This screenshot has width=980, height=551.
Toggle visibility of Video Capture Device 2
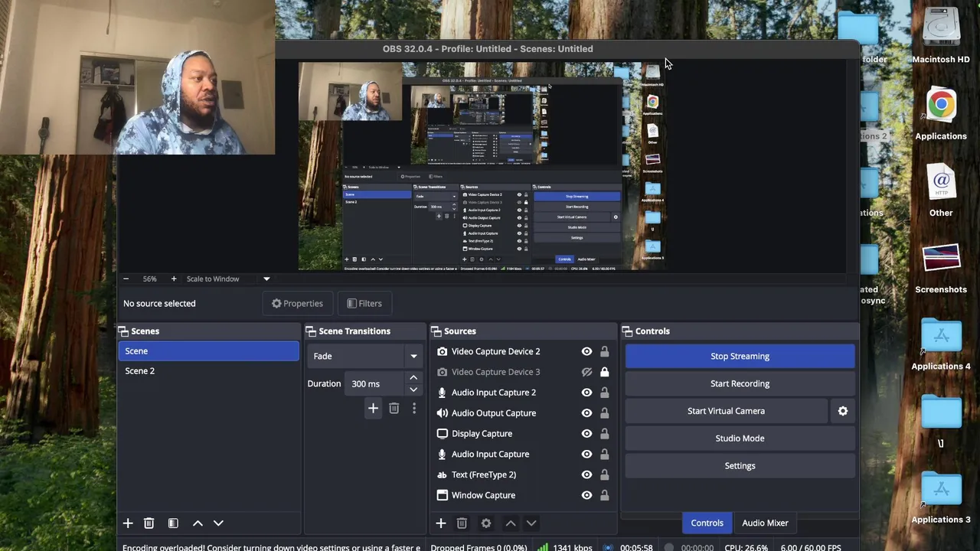coord(586,351)
